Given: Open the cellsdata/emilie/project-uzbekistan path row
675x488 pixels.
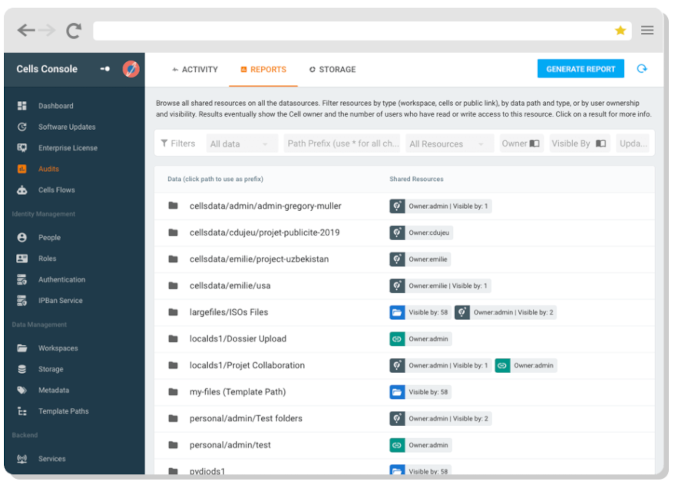Looking at the screenshot, I should [x=259, y=259].
